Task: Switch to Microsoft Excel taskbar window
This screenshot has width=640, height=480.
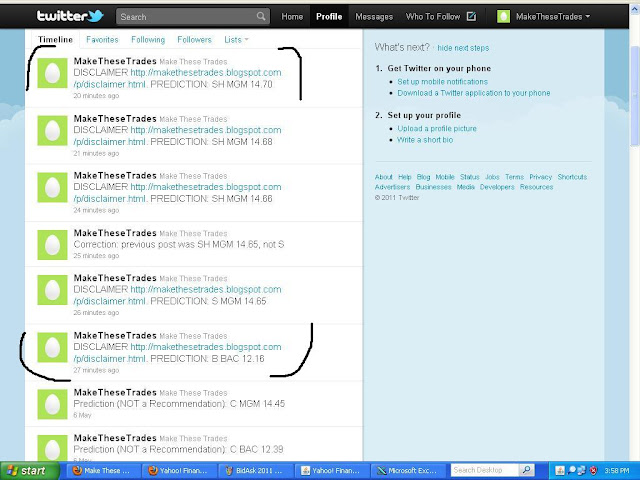Action: 407,471
